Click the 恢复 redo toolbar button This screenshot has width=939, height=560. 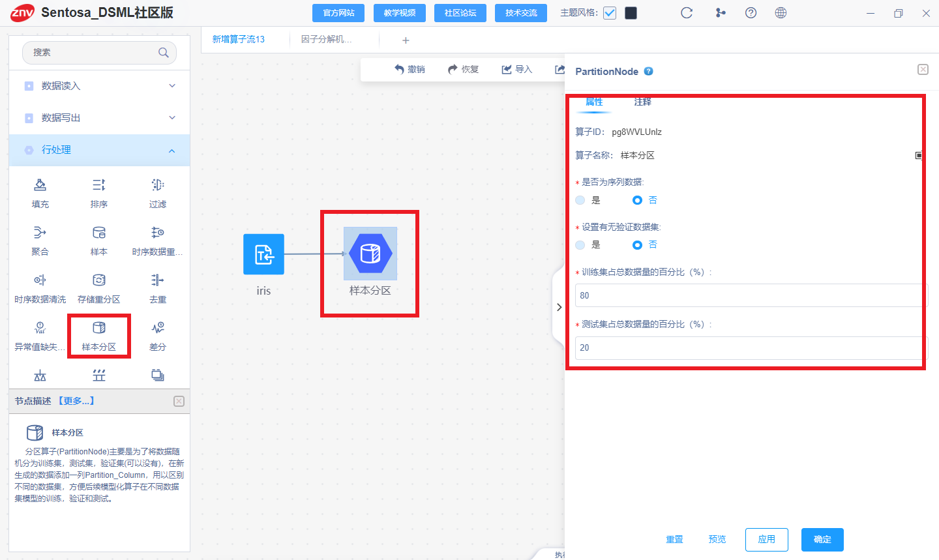(463, 69)
